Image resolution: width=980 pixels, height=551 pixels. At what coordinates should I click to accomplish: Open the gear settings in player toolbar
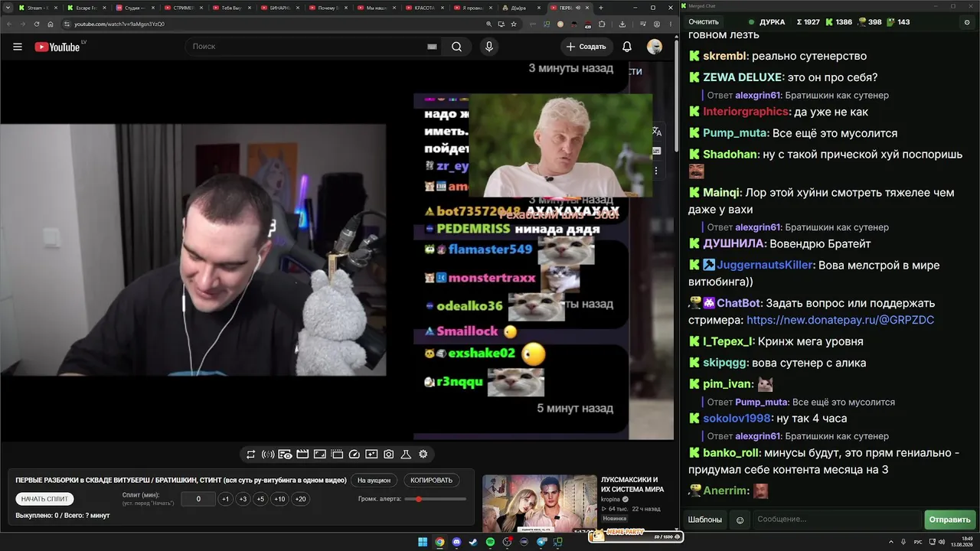[x=423, y=455]
